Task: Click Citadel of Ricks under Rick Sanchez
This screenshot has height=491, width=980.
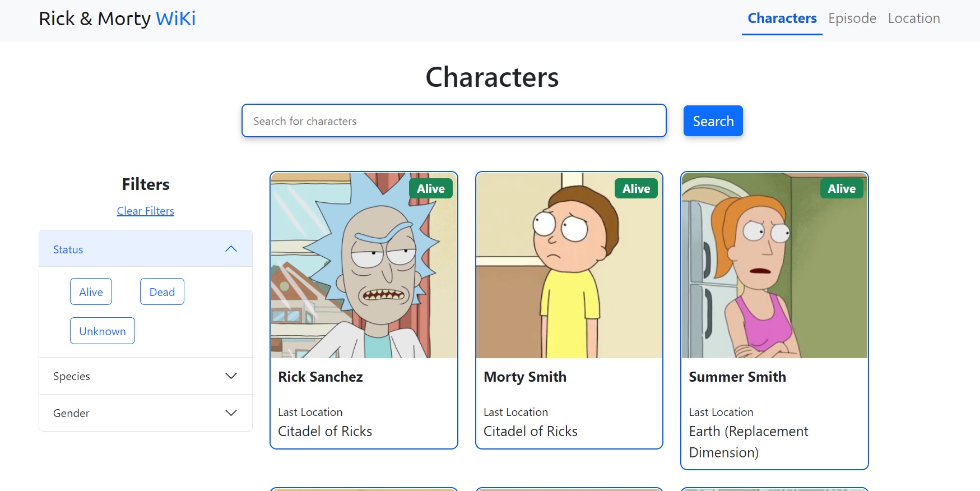Action: pyautogui.click(x=325, y=431)
